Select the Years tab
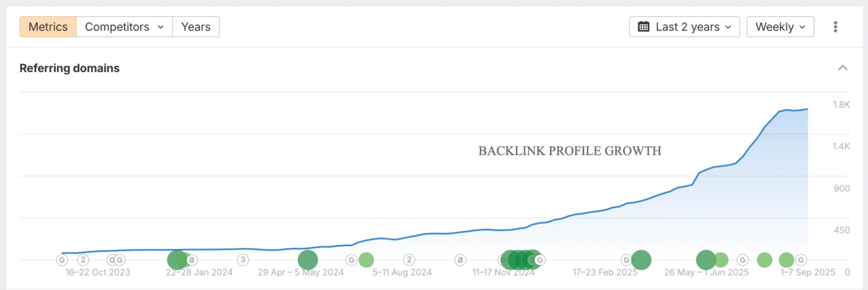Image resolution: width=868 pixels, height=290 pixels. click(196, 27)
